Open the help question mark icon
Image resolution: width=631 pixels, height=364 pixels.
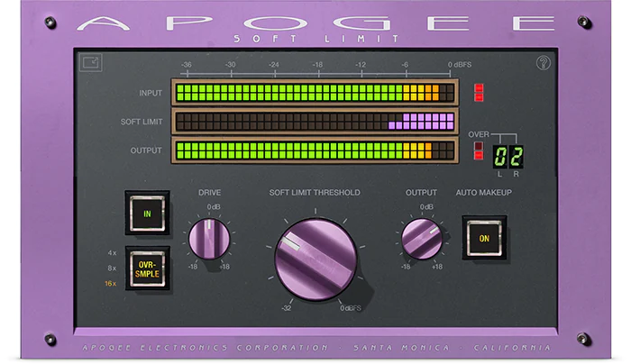544,63
